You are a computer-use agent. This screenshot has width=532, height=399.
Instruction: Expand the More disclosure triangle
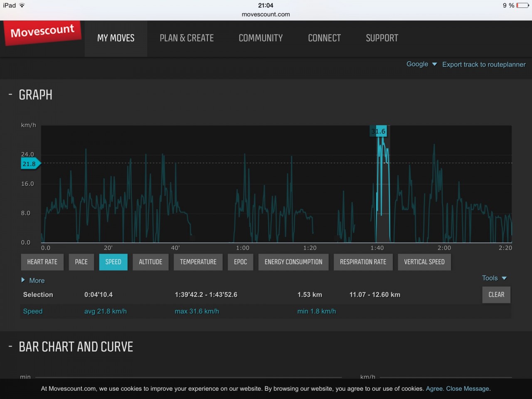24,280
